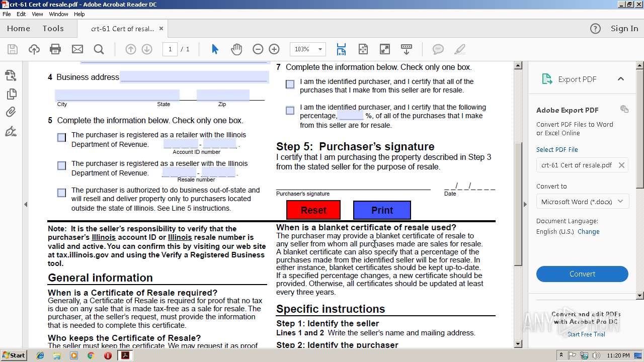Image resolution: width=644 pixels, height=362 pixels.
Task: Click Change document language link
Action: click(x=589, y=232)
